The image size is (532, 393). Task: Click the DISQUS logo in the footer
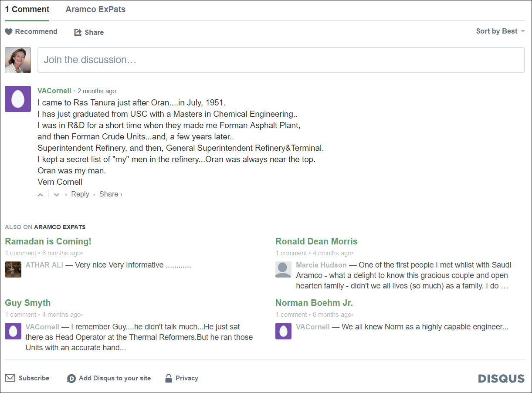click(x=502, y=379)
